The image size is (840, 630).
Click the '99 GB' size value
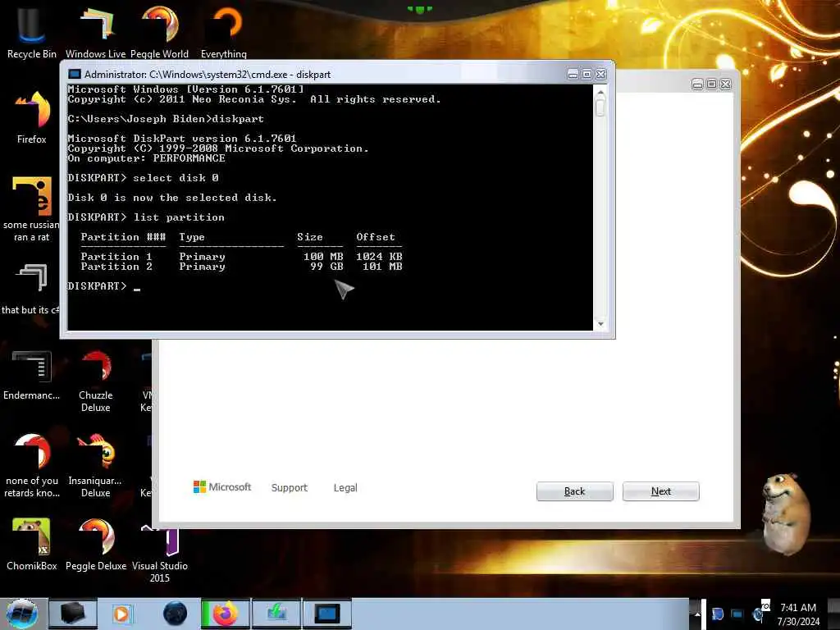pyautogui.click(x=326, y=267)
